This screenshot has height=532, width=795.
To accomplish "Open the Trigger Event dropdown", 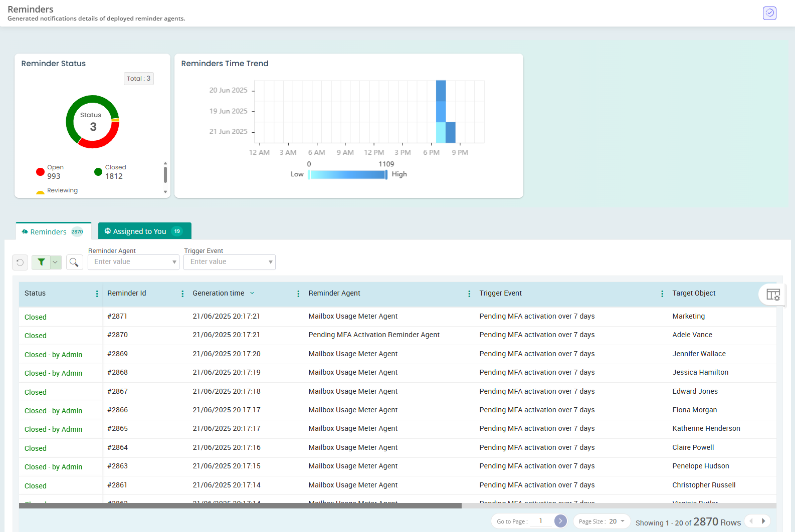I will coord(230,262).
